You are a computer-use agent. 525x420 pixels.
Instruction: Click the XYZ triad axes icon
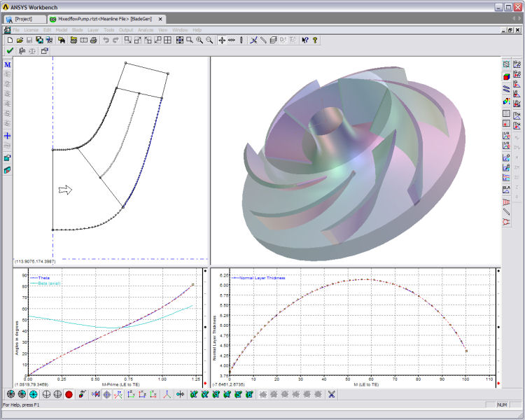click(167, 395)
